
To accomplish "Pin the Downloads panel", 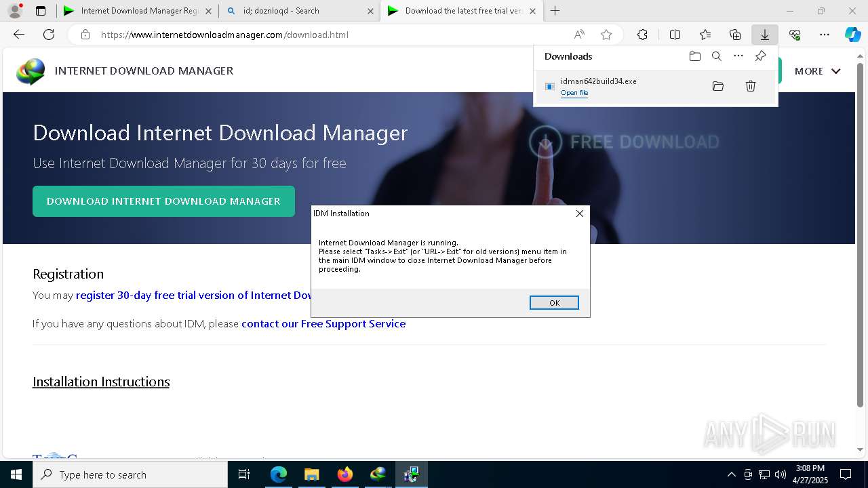I will tap(760, 56).
